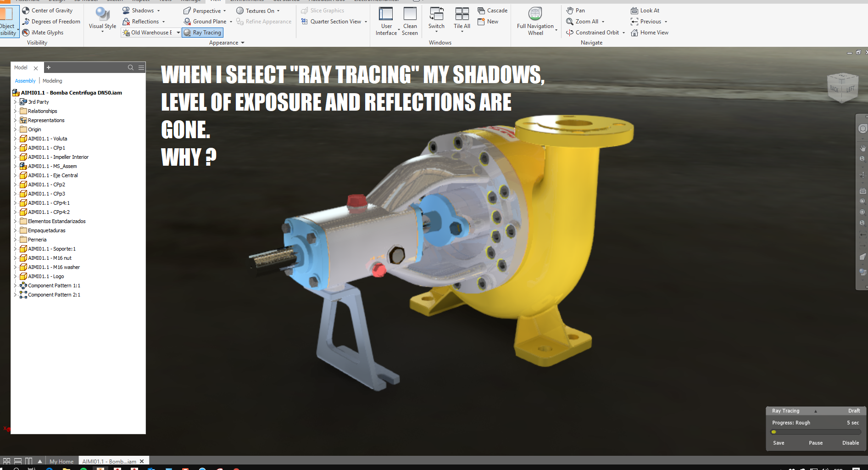Toggle iMate Glyphs visibility
Viewport: 868px width, 470px height.
(43, 33)
